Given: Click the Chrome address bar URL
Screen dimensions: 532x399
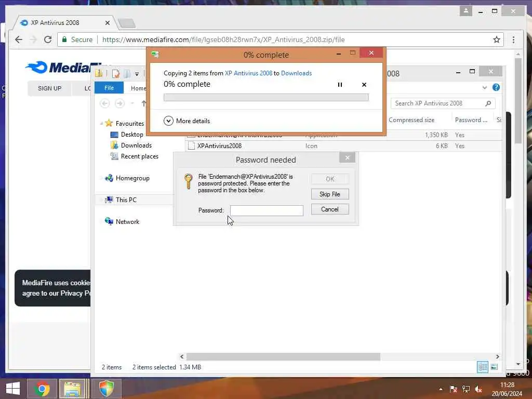Looking at the screenshot, I should [x=223, y=39].
